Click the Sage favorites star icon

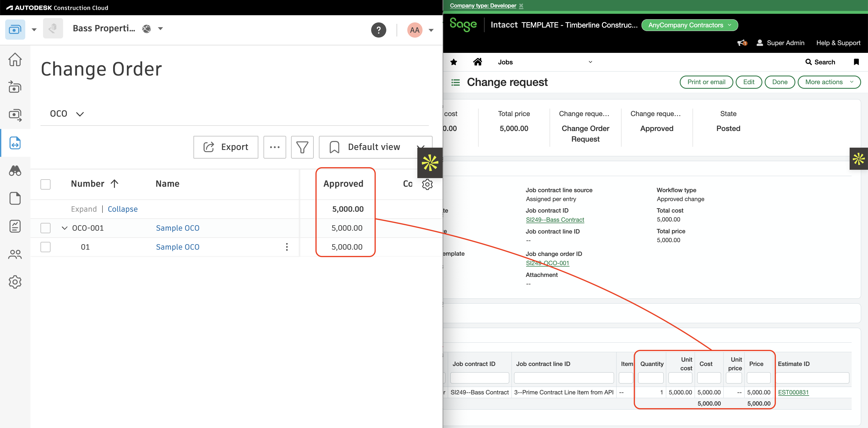coord(454,62)
